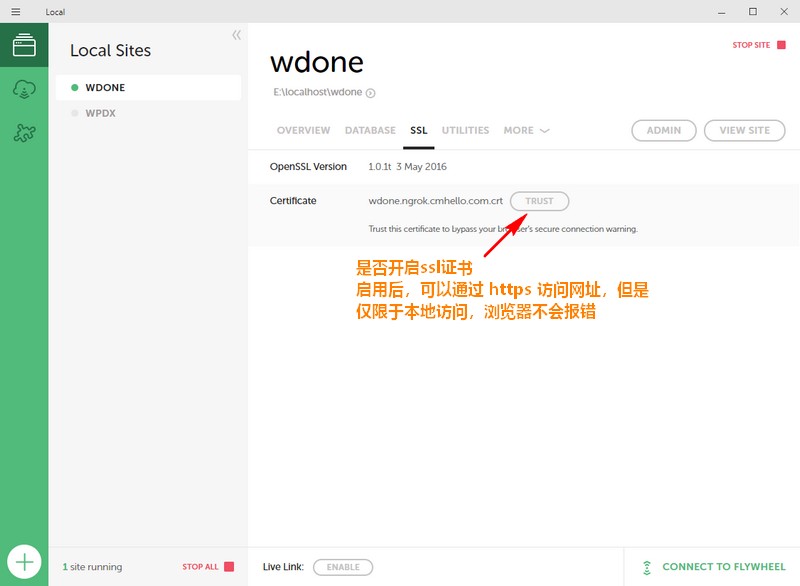Click the E:\localhost\wdone path text

(317, 92)
